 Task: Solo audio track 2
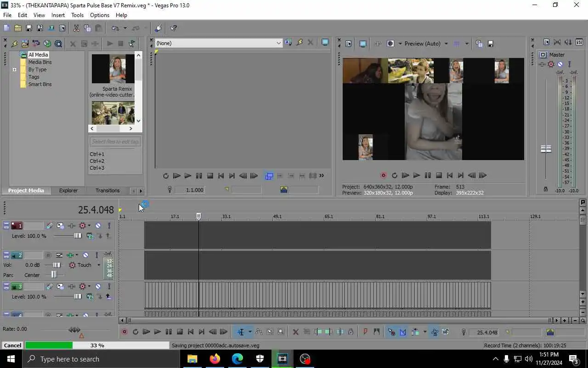(x=96, y=255)
